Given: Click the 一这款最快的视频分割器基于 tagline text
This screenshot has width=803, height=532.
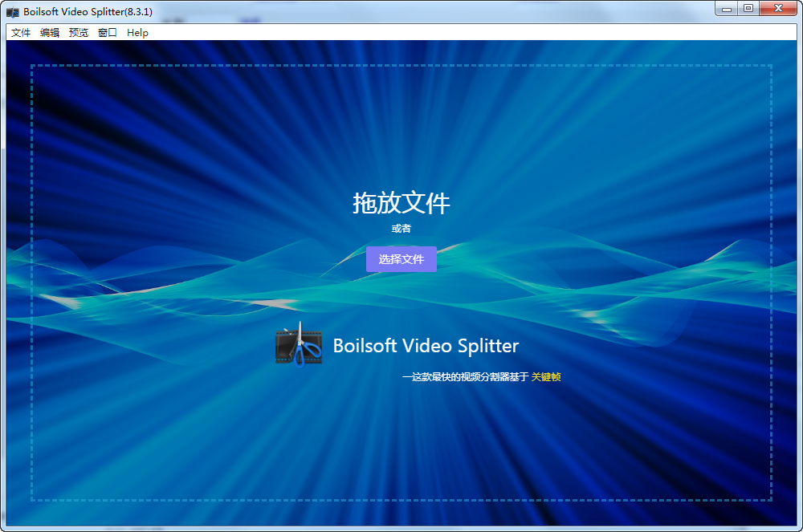Looking at the screenshot, I should tap(466, 377).
